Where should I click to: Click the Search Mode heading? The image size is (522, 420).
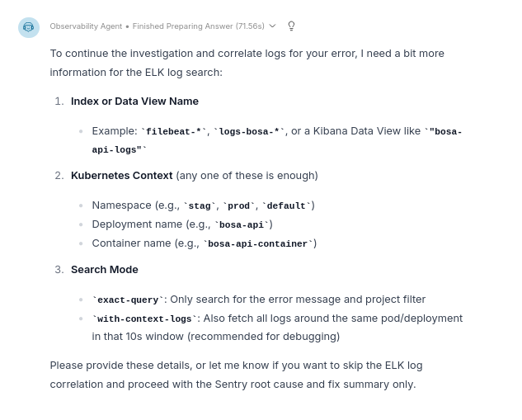tap(104, 270)
